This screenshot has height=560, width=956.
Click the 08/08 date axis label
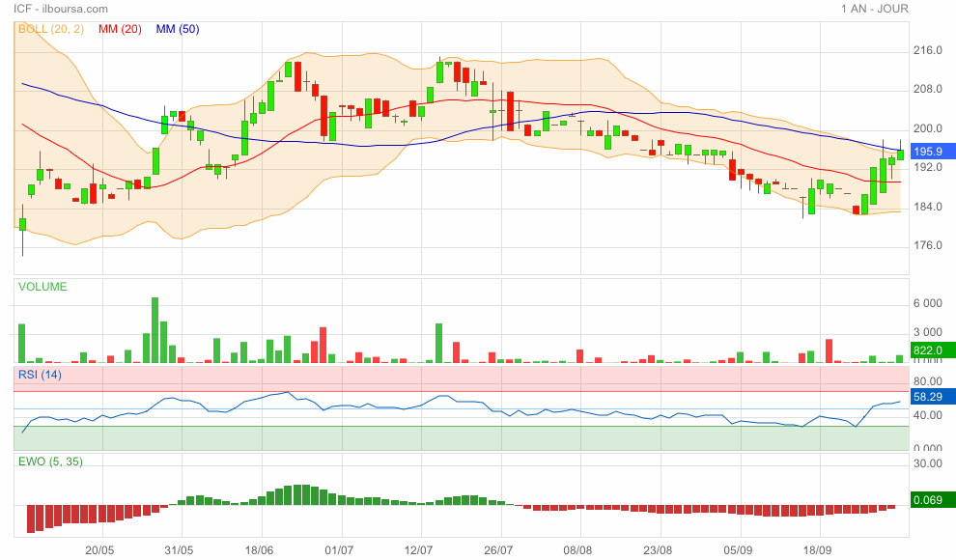(577, 550)
